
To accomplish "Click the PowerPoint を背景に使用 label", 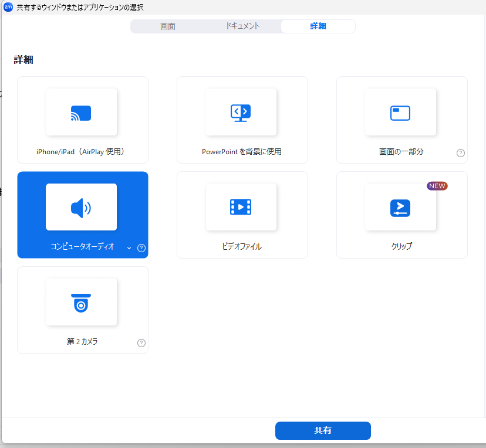I will click(242, 152).
